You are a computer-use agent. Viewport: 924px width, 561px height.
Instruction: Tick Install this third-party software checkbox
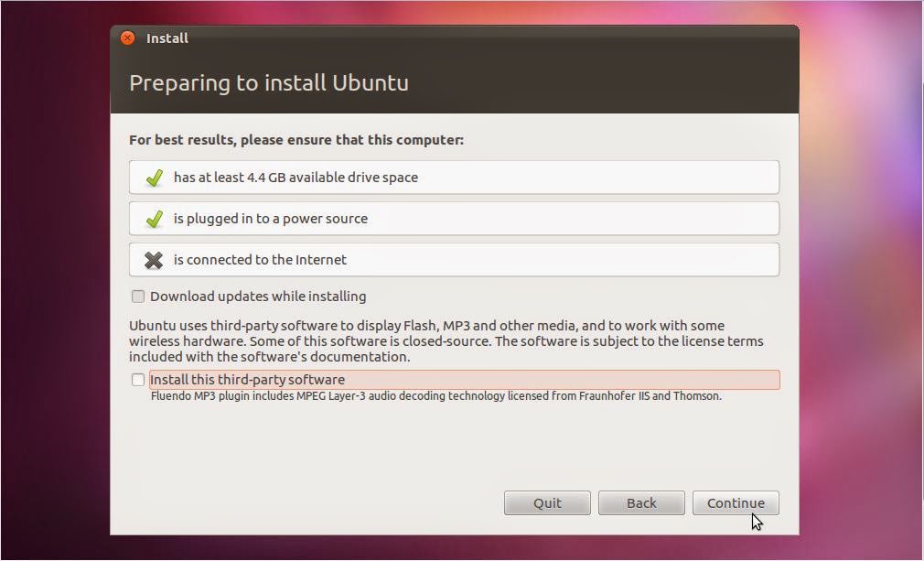(138, 380)
